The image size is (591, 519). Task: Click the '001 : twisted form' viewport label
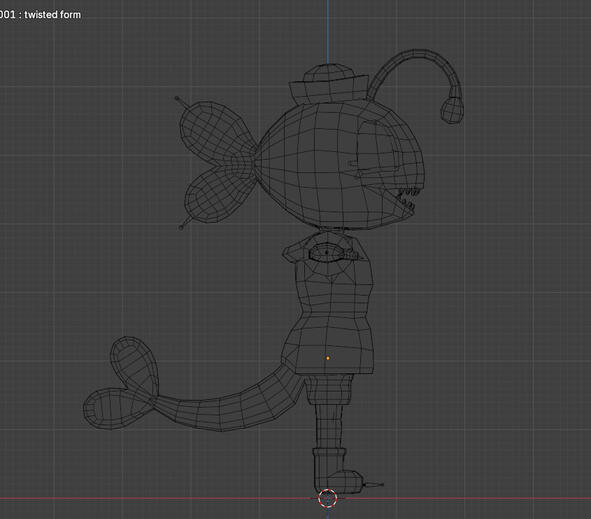(40, 15)
